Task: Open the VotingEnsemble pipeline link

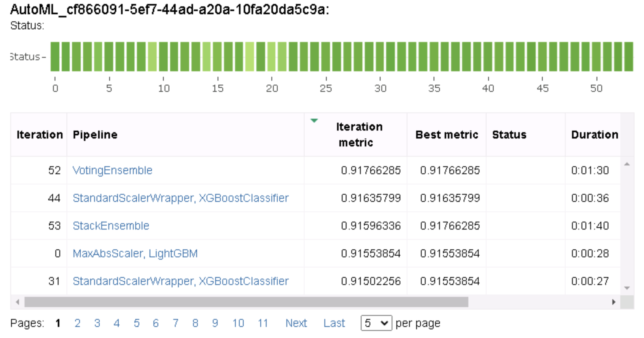Action: tap(112, 170)
